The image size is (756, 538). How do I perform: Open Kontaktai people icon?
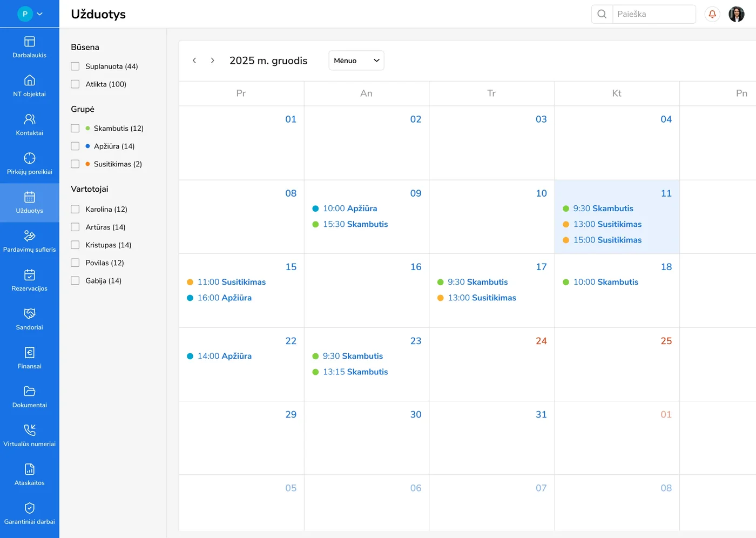(30, 119)
